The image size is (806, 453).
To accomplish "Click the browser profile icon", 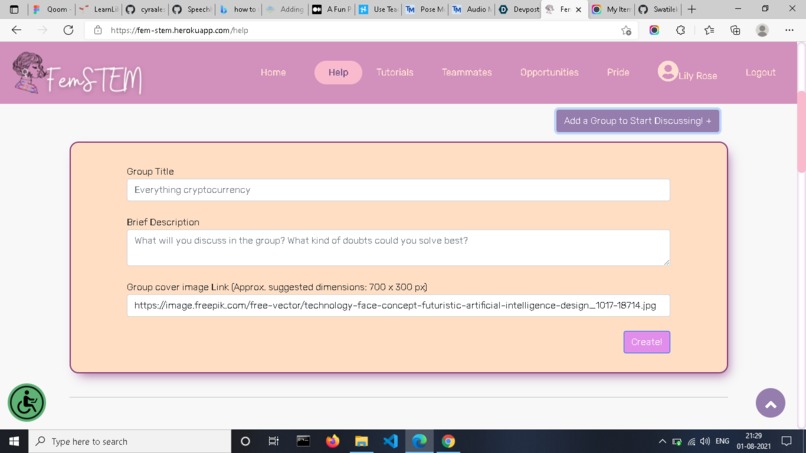I will pos(762,30).
